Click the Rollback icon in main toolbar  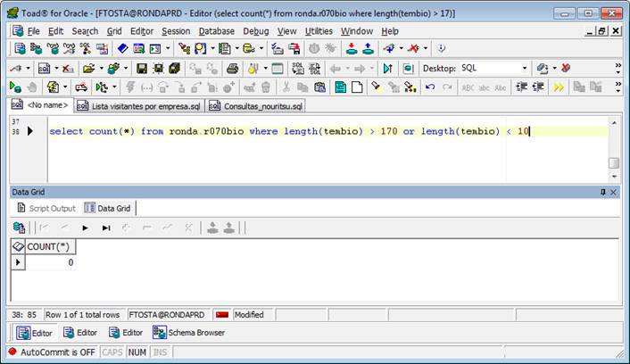coord(368,48)
